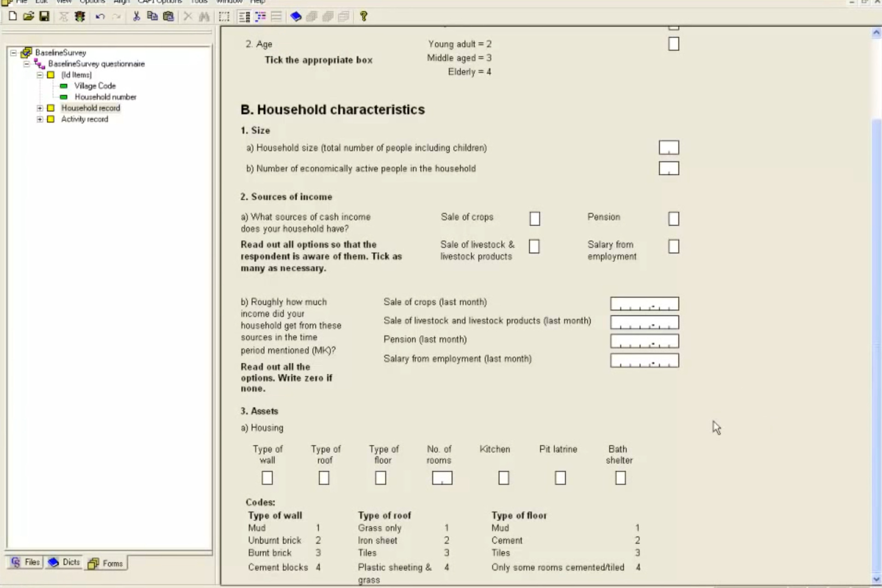This screenshot has width=882, height=588.
Task: Open help with the question mark icon
Action: [x=364, y=17]
